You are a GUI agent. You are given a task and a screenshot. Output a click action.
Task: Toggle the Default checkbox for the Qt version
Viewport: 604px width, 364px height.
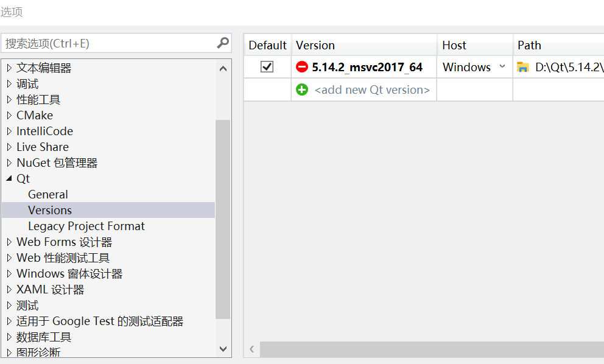point(266,67)
